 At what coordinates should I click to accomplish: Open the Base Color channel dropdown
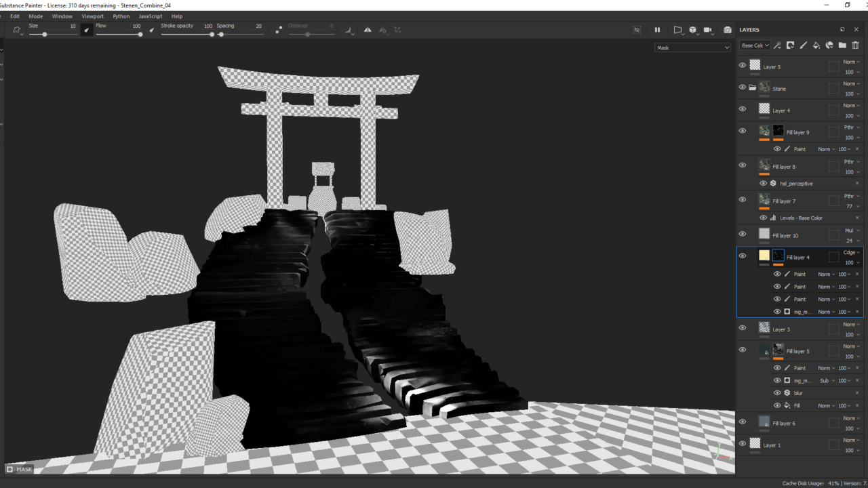[755, 45]
